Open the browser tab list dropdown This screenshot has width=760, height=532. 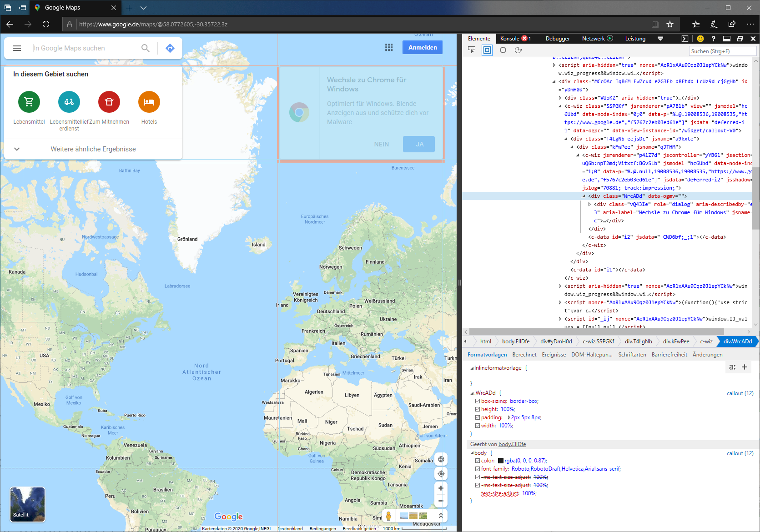click(143, 8)
